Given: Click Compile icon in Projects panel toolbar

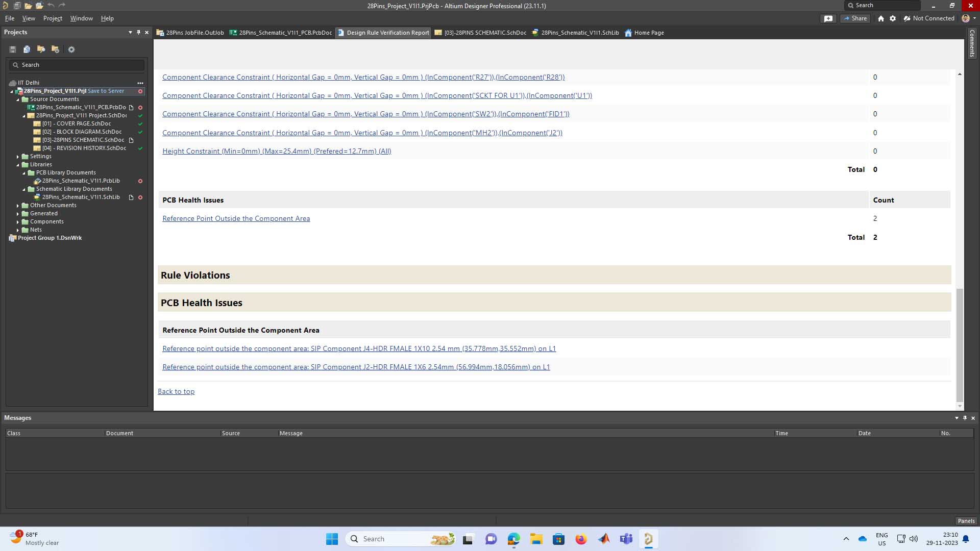Looking at the screenshot, I should tap(27, 49).
